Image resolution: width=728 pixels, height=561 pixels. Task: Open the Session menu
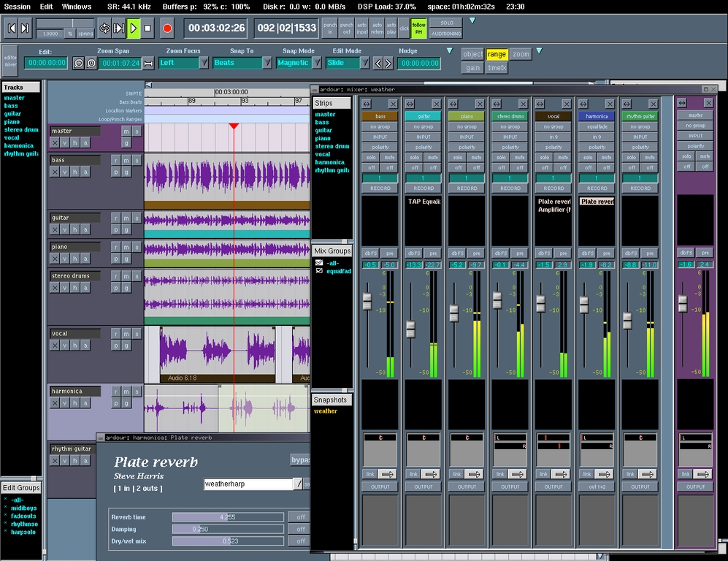(x=18, y=7)
